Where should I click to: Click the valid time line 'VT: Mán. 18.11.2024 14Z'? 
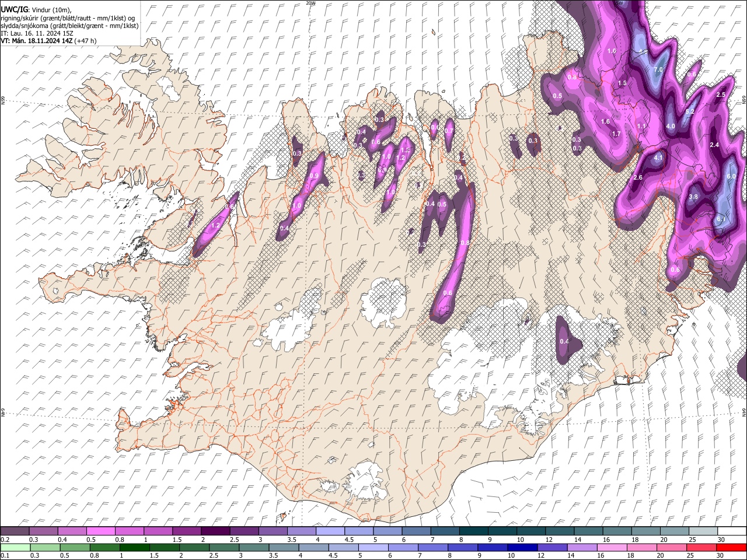[36, 41]
